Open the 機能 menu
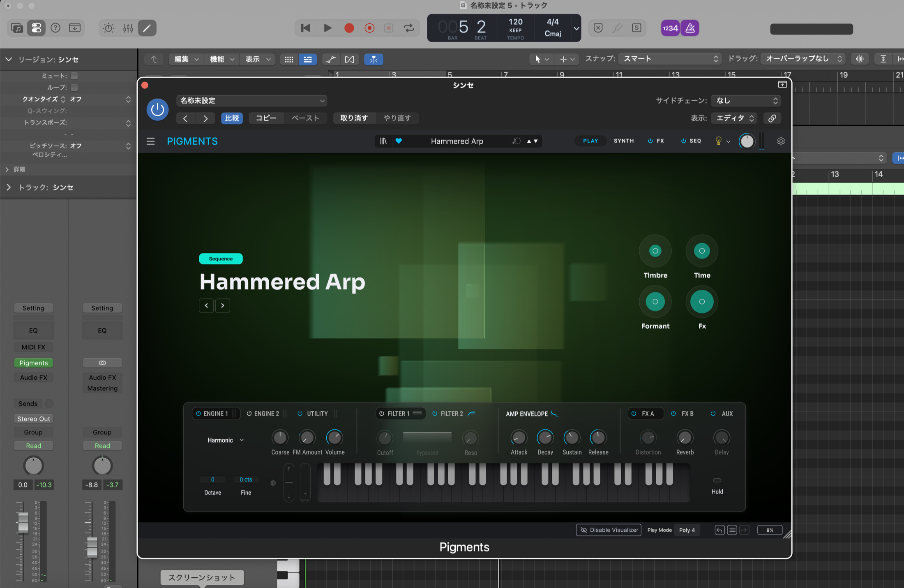This screenshot has height=588, width=904. [222, 60]
